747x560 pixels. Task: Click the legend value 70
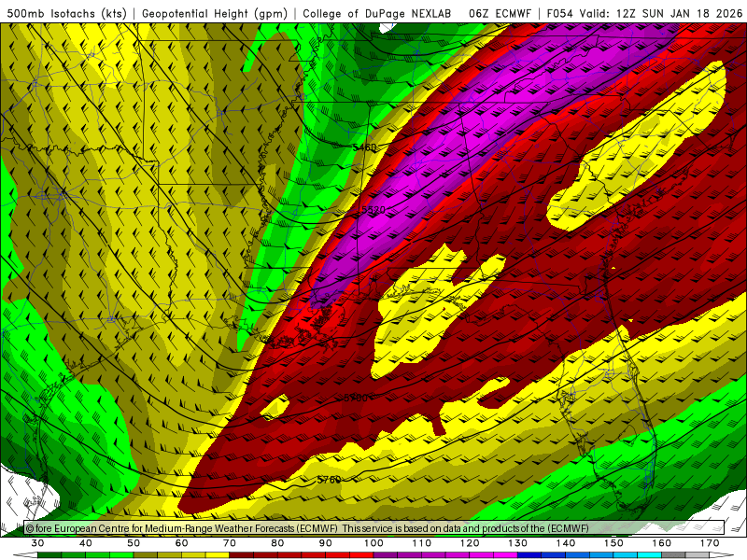click(230, 543)
